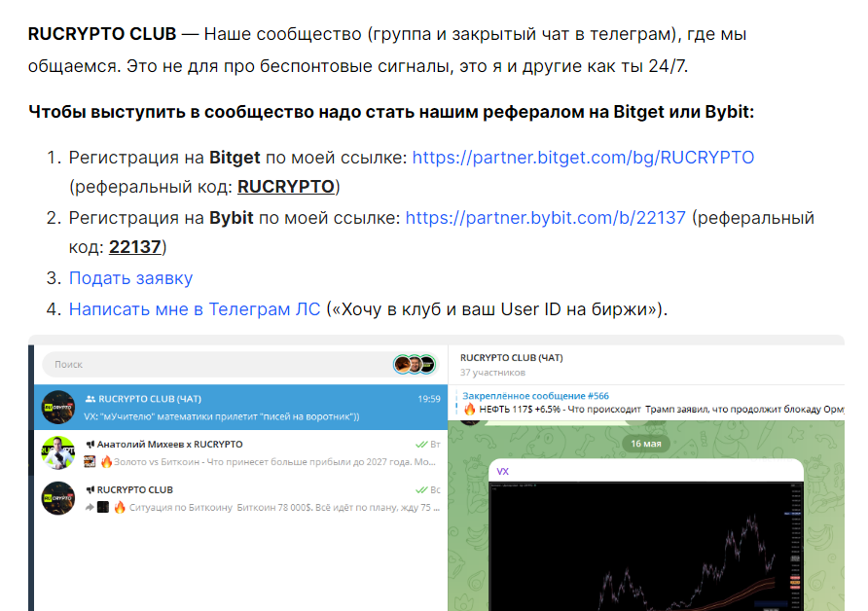Click fire emoji in Золото vs Биткоин preview
Viewport: 868px width, 611px height.
106,461
